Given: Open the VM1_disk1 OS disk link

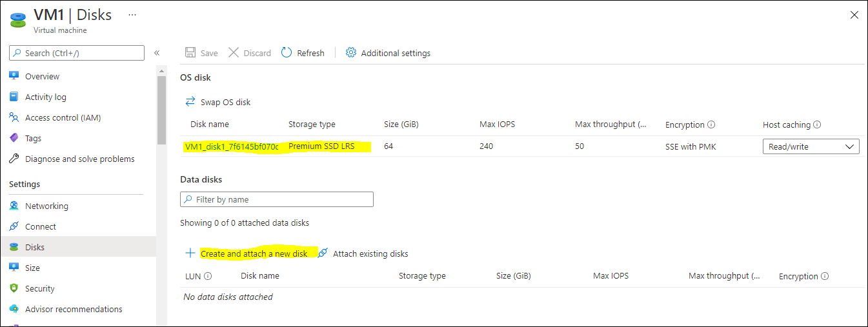Looking at the screenshot, I should pos(232,146).
